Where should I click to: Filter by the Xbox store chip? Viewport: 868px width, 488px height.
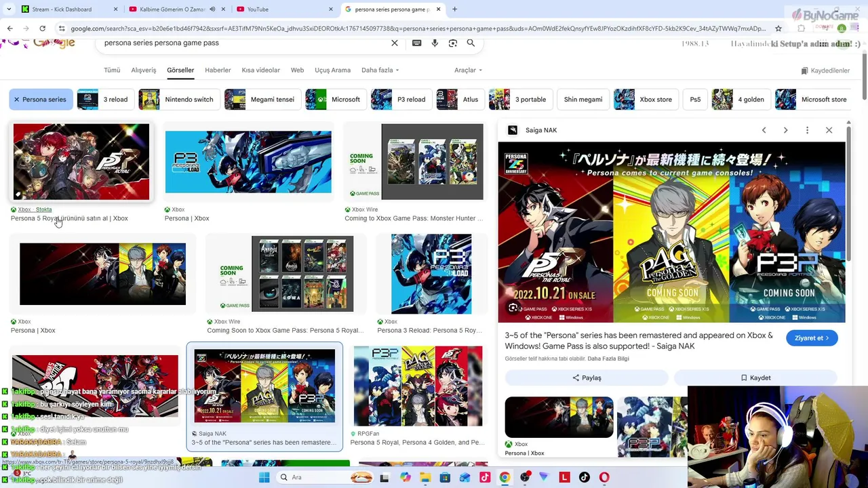point(646,100)
